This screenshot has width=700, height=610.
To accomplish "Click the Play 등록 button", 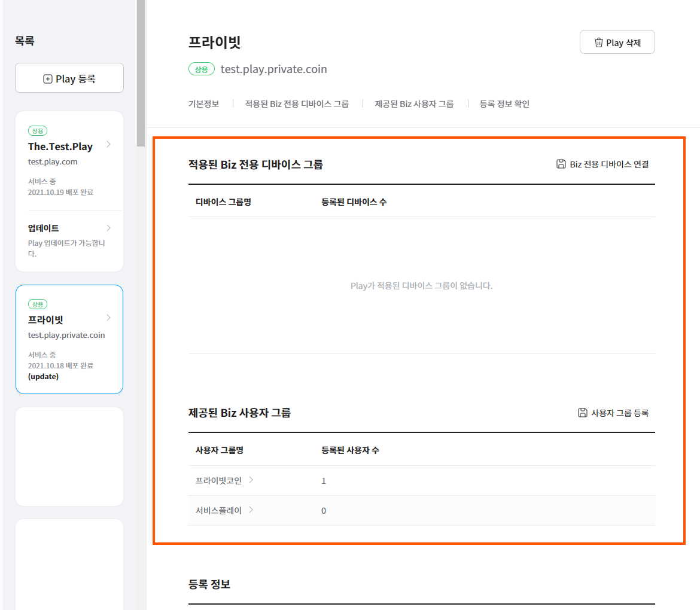I will [x=69, y=78].
